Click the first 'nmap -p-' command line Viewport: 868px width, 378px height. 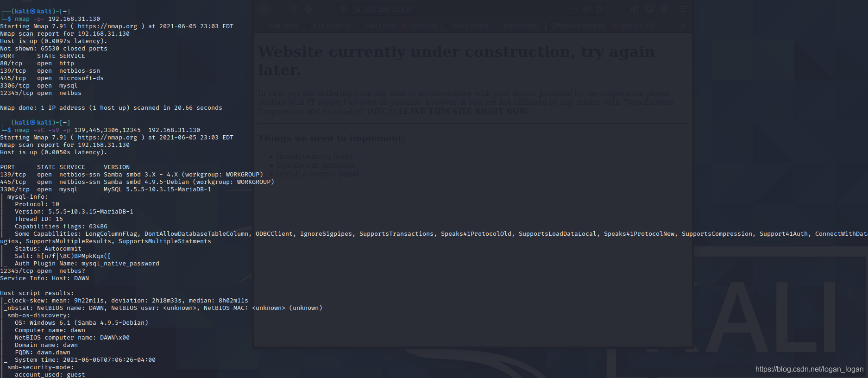tap(57, 19)
